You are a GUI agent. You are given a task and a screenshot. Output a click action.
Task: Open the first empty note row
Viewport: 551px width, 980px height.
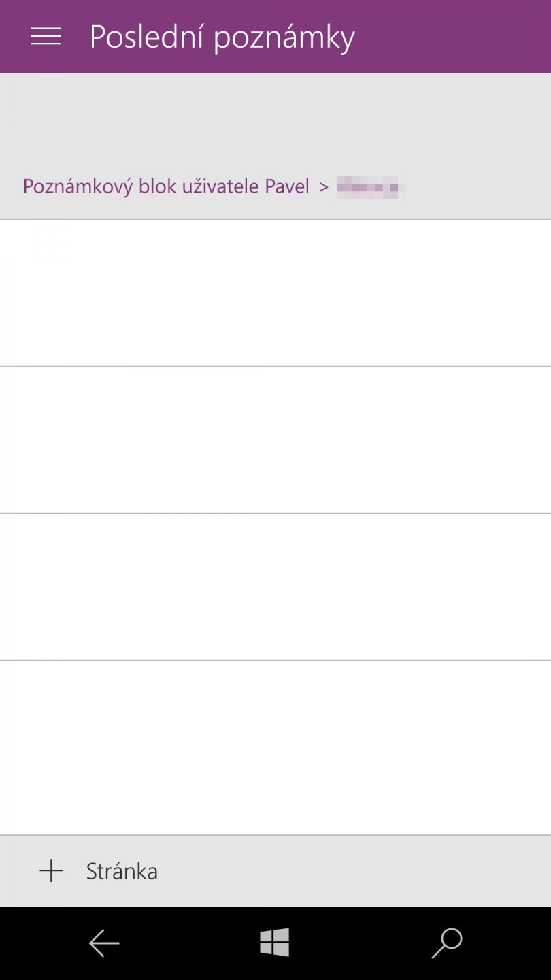[x=275, y=293]
